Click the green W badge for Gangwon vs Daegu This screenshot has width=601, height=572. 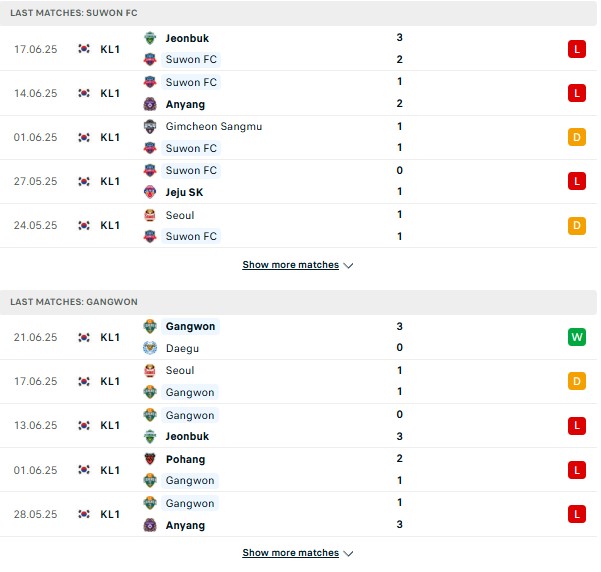point(576,337)
